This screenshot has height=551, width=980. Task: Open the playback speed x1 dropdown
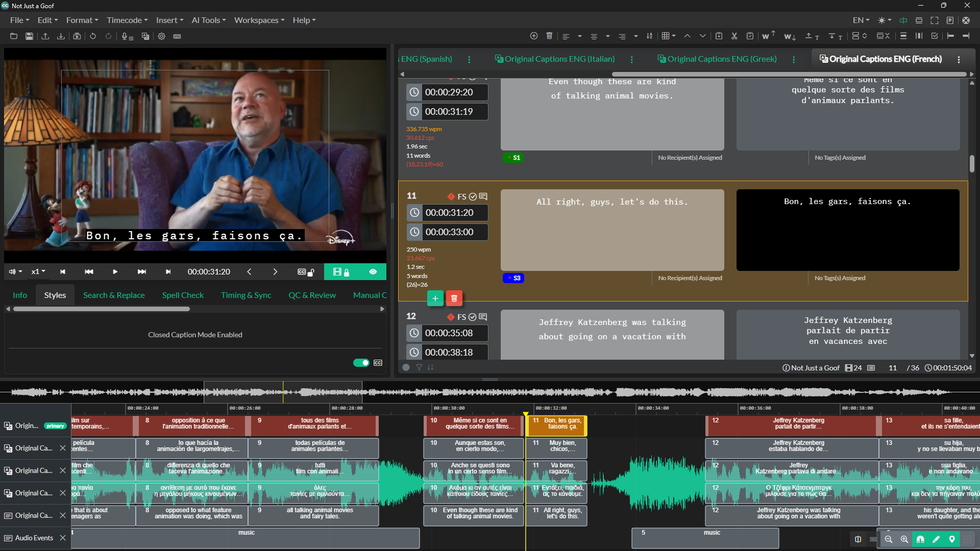(38, 272)
